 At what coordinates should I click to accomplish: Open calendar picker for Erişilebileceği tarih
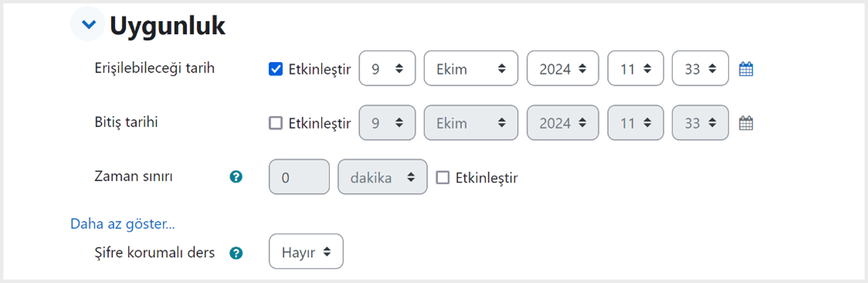click(x=746, y=69)
